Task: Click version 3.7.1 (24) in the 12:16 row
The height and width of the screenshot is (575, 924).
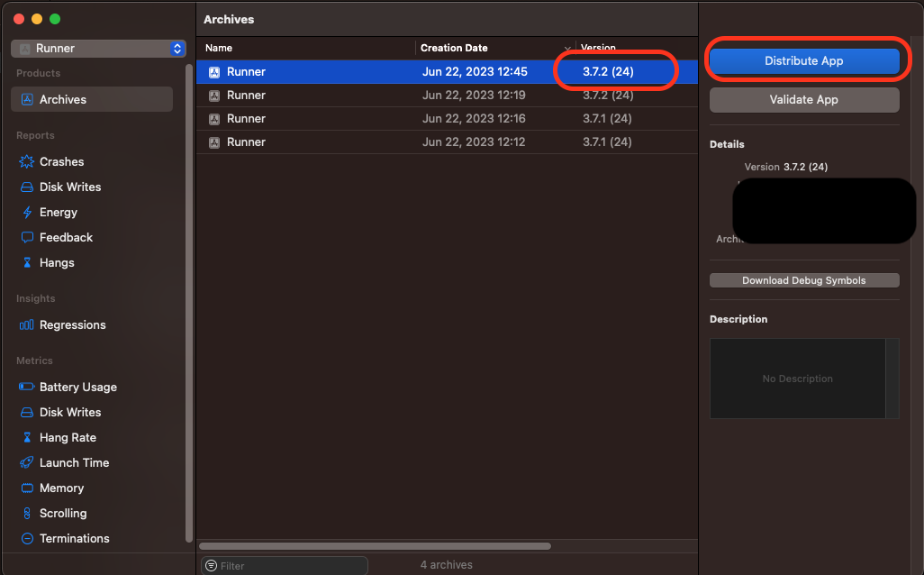Action: (607, 119)
